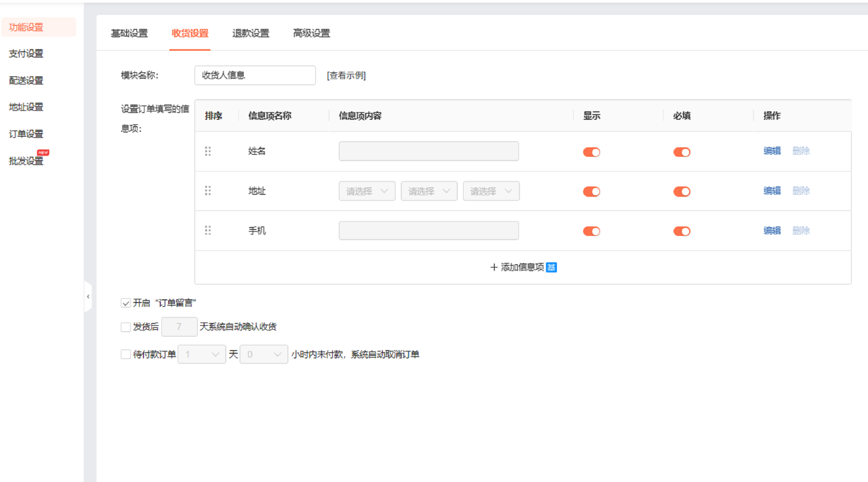Image resolution: width=868 pixels, height=482 pixels.
Task: Click the drag handle for 地址 row
Action: pos(208,190)
